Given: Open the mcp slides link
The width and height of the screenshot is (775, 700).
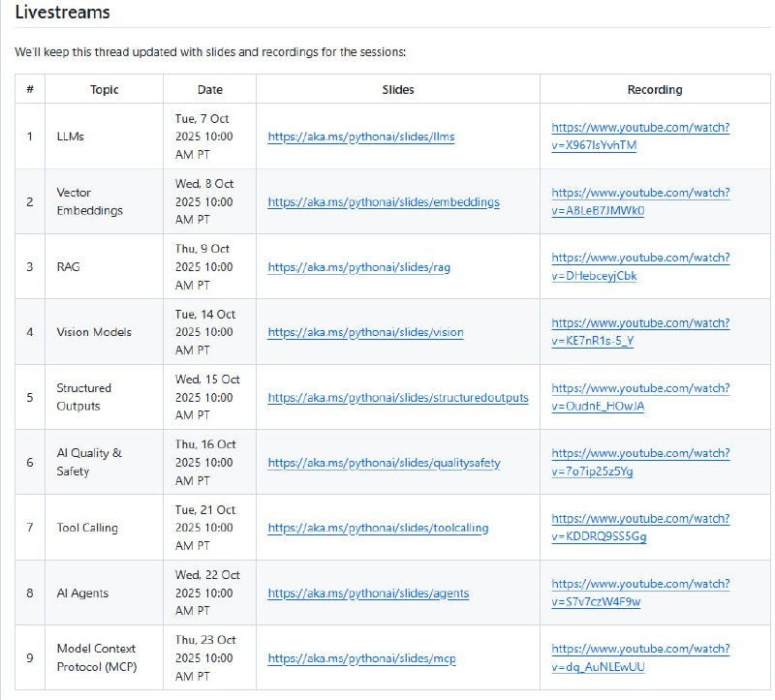Looking at the screenshot, I should 361,658.
